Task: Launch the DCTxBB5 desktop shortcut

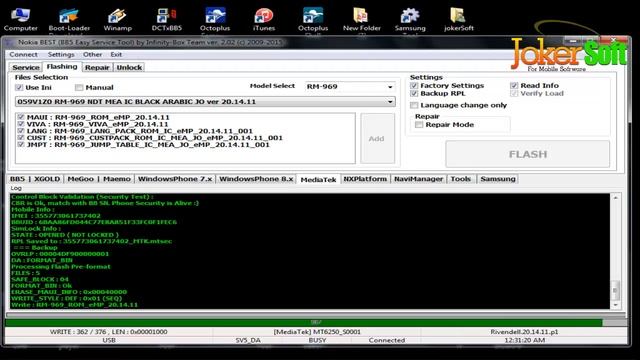Action: pyautogui.click(x=167, y=19)
